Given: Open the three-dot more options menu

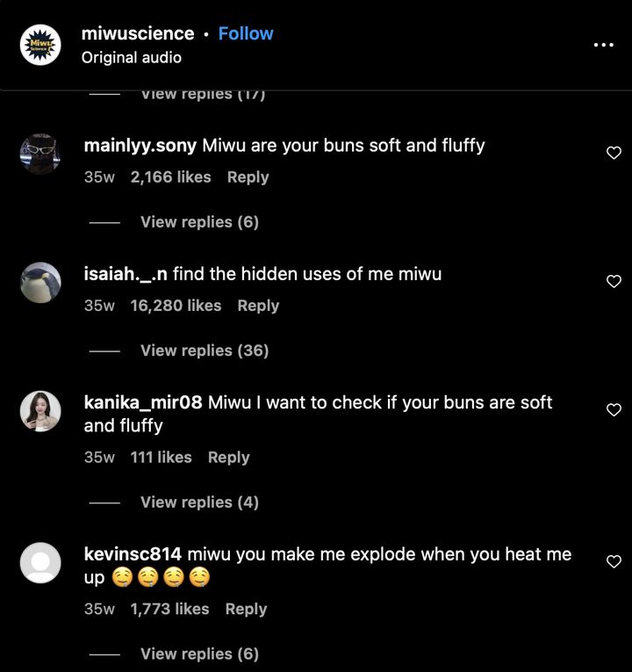Looking at the screenshot, I should [603, 45].
